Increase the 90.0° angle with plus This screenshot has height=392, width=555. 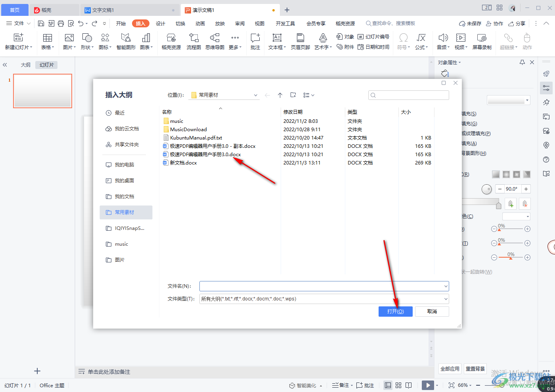[x=526, y=189]
